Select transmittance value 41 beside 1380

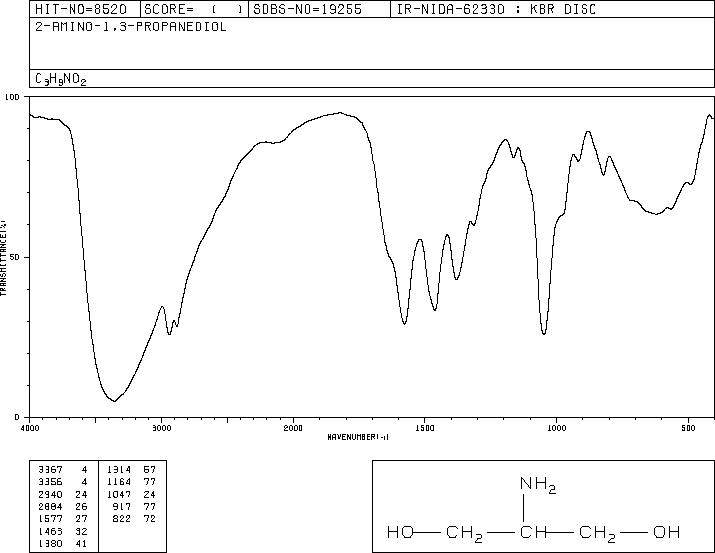click(81, 544)
